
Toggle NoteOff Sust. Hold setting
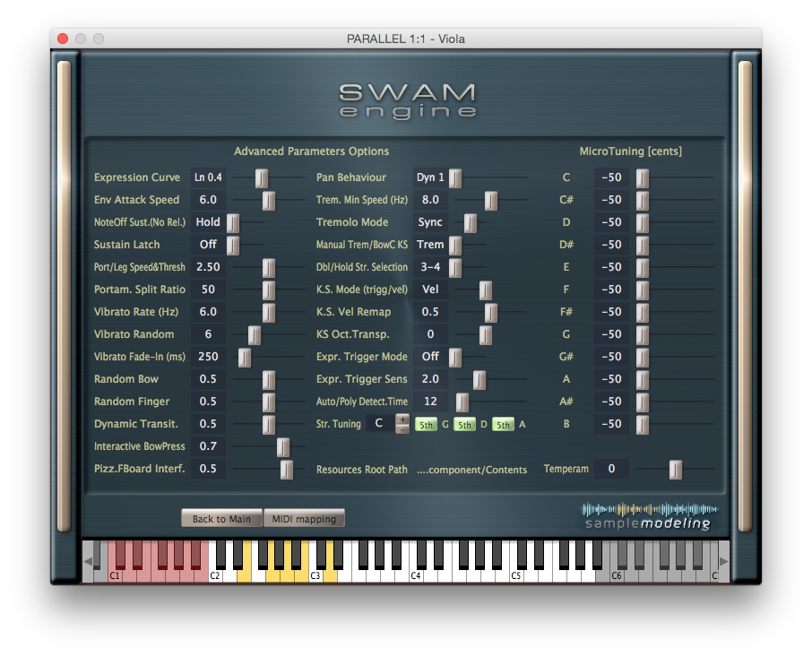tap(210, 222)
